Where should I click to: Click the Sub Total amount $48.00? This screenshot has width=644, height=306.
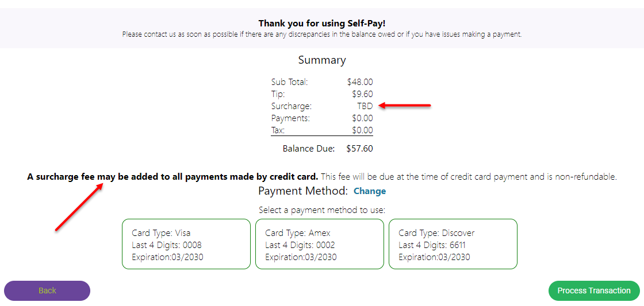[x=360, y=82]
